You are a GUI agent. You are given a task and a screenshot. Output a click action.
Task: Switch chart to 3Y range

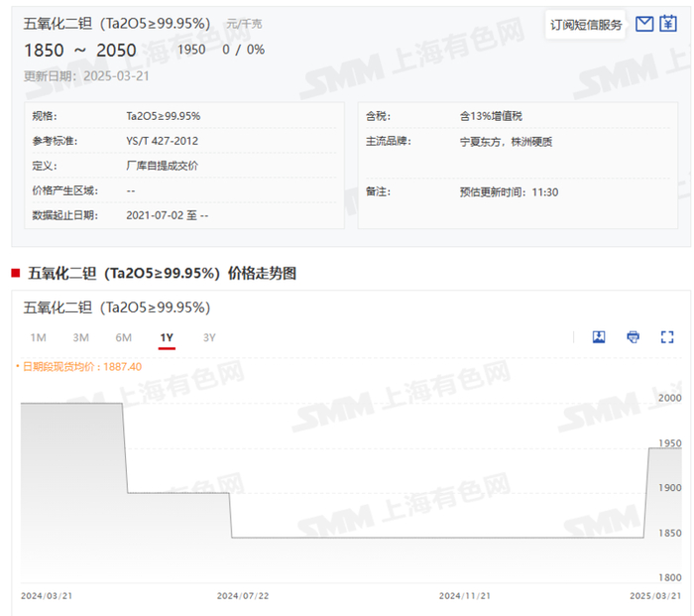coord(209,338)
